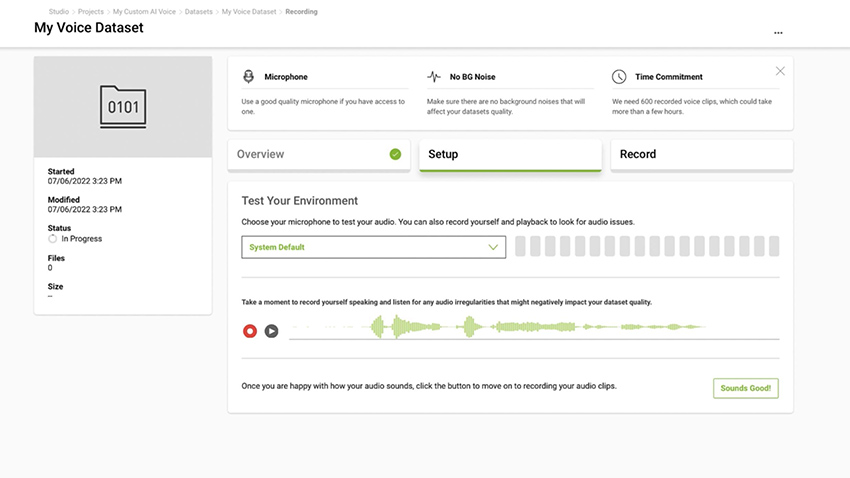Open the System Default microphone dropdown
The height and width of the screenshot is (478, 850).
[373, 247]
